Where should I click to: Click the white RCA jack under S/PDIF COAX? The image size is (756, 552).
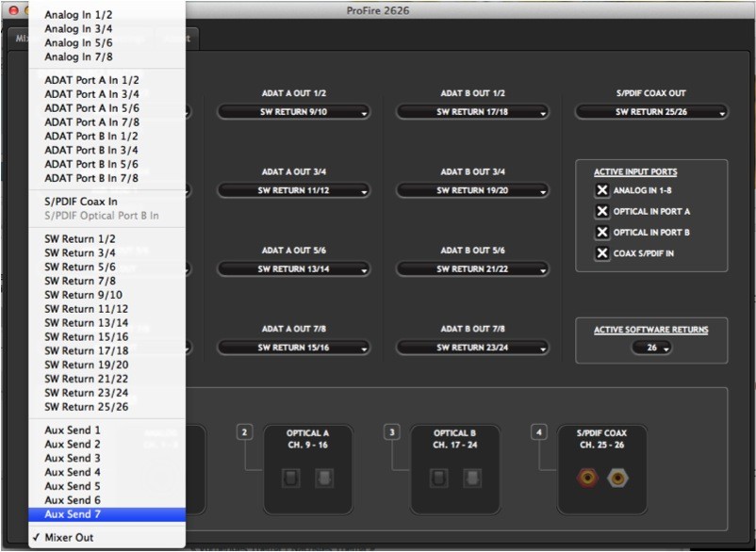point(617,479)
